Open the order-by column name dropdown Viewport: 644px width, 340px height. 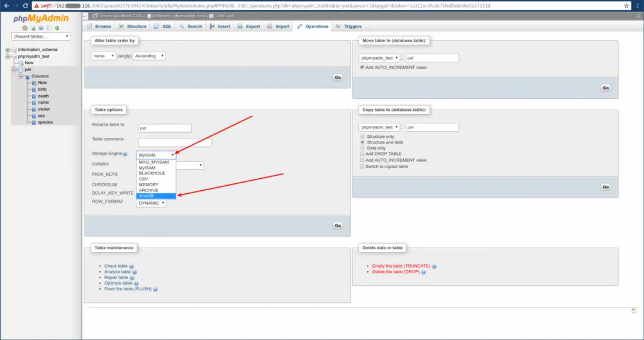pyautogui.click(x=103, y=56)
